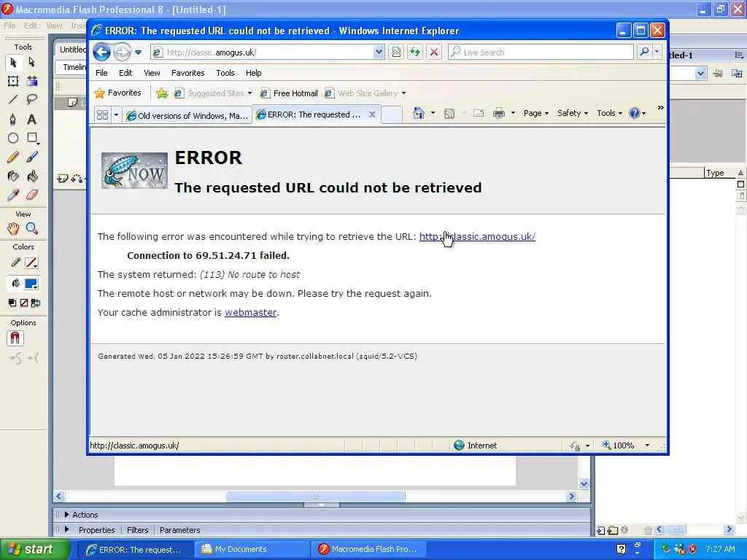
Task: Open the IE Favorites menu
Action: (x=187, y=73)
